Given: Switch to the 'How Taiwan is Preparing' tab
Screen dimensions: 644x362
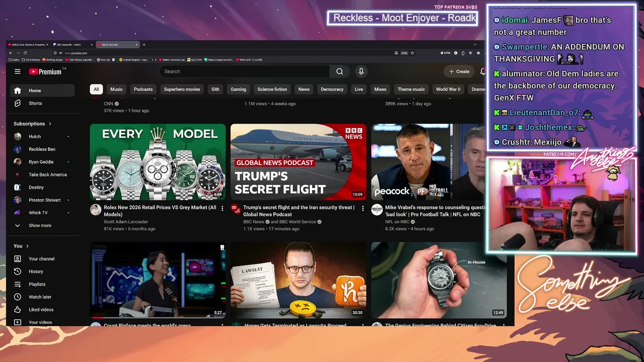Looking at the screenshot, I should click(x=29, y=45).
